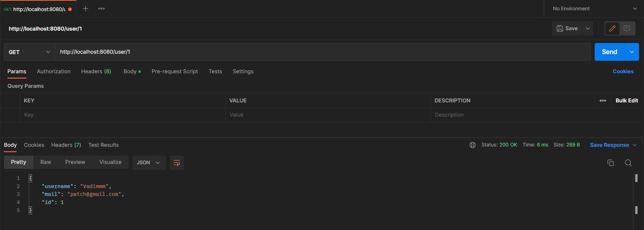Click the pencil edit mode icon

[612, 28]
